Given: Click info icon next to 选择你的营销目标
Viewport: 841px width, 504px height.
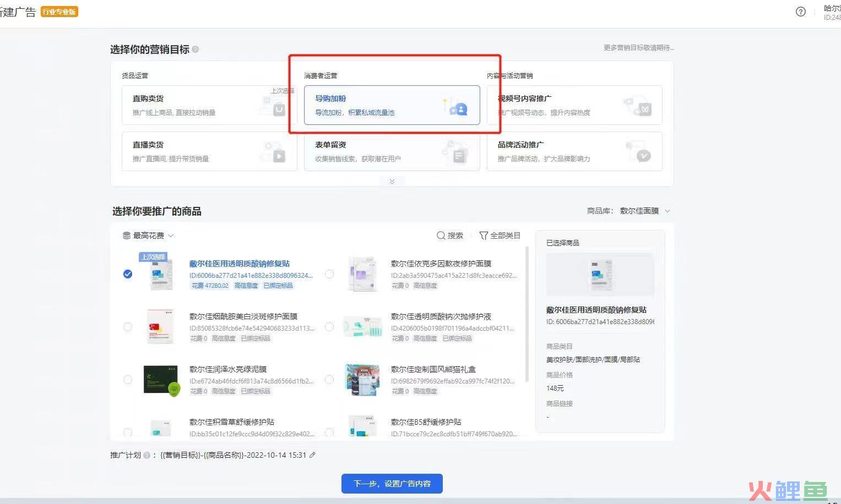Looking at the screenshot, I should tap(196, 50).
